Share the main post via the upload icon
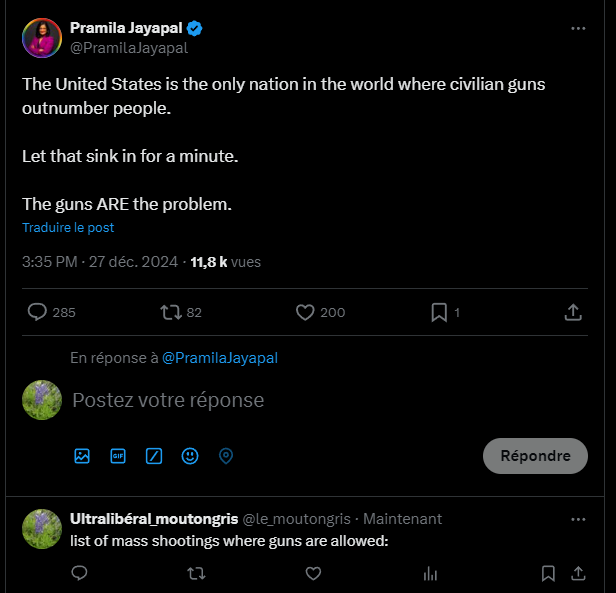The image size is (616, 593). [x=573, y=312]
